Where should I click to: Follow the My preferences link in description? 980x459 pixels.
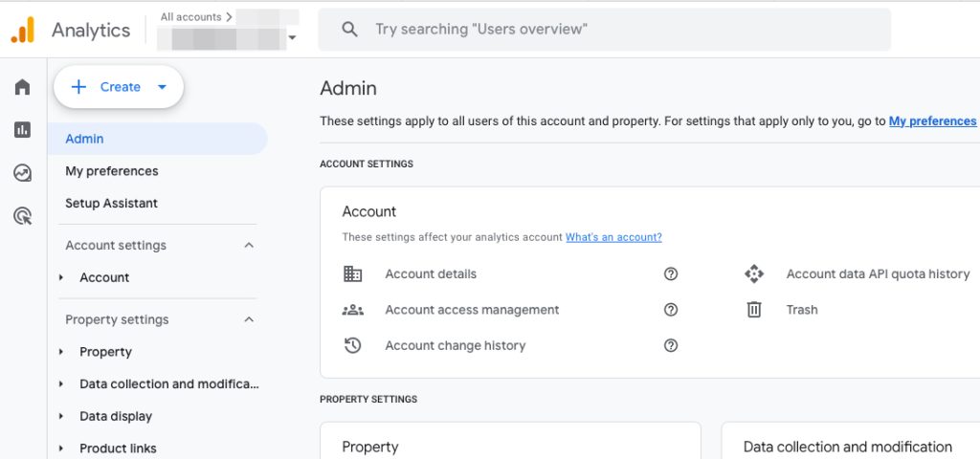[932, 121]
